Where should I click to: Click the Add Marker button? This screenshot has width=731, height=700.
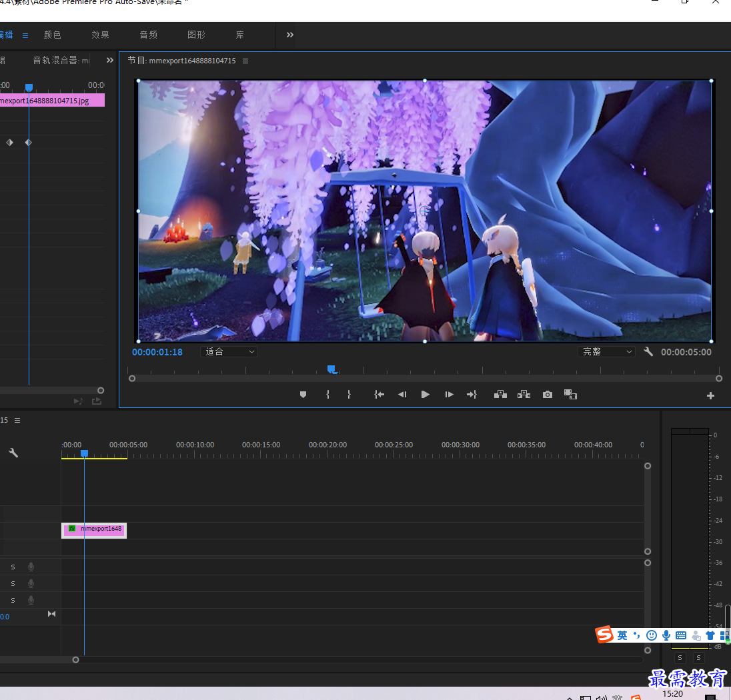coord(303,395)
